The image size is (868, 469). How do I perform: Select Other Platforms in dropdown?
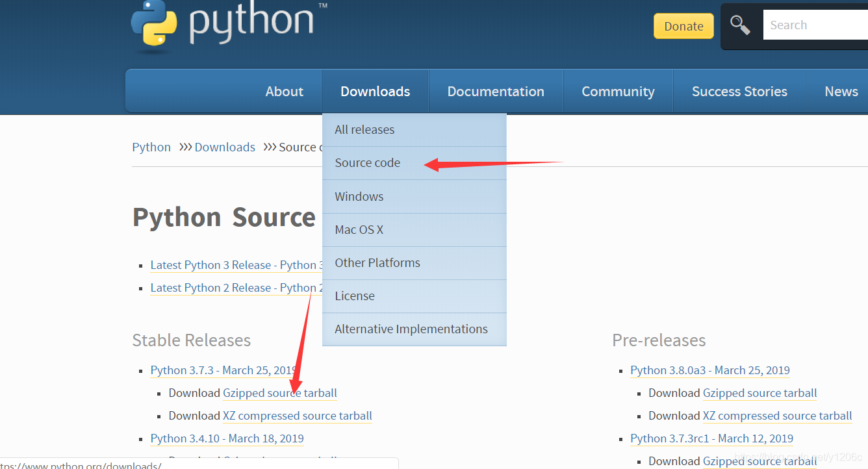(414, 263)
